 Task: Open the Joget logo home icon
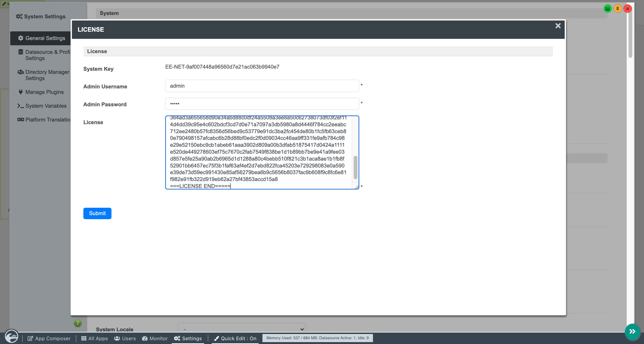tap(11, 336)
